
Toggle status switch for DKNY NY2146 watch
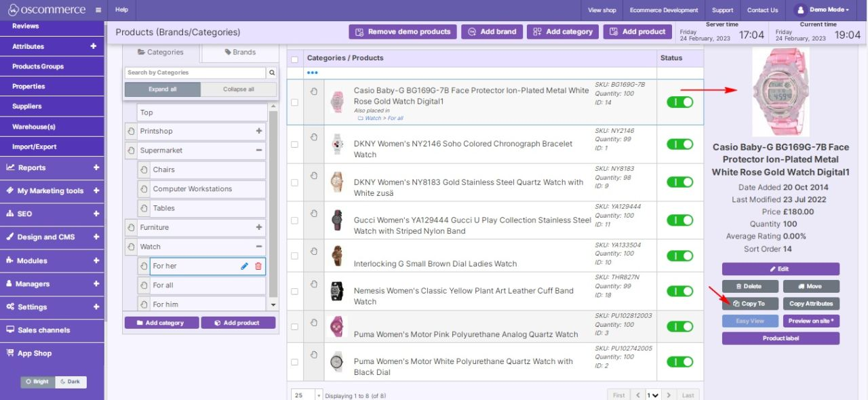(x=680, y=144)
